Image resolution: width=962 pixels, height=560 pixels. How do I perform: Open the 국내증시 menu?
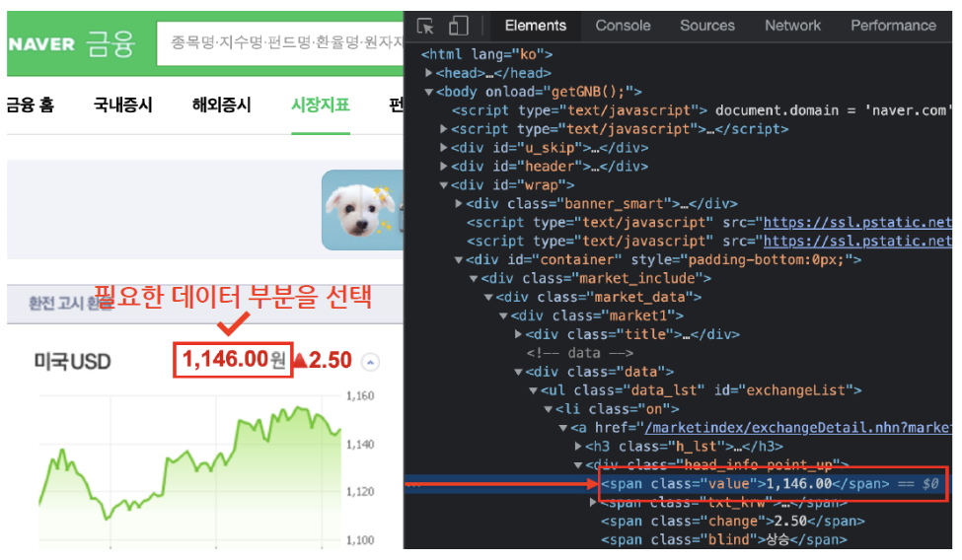(x=122, y=105)
